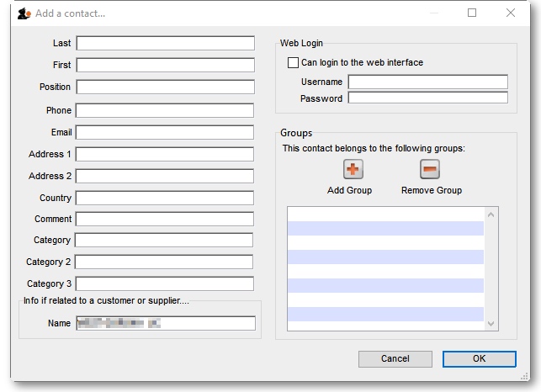Click the Password field under Web Login

427,98
